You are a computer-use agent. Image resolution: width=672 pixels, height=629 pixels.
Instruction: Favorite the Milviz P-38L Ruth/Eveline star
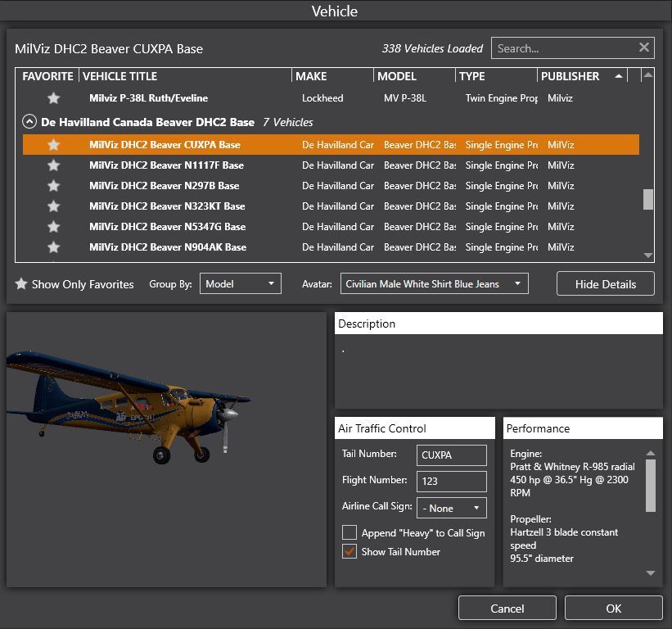point(53,98)
